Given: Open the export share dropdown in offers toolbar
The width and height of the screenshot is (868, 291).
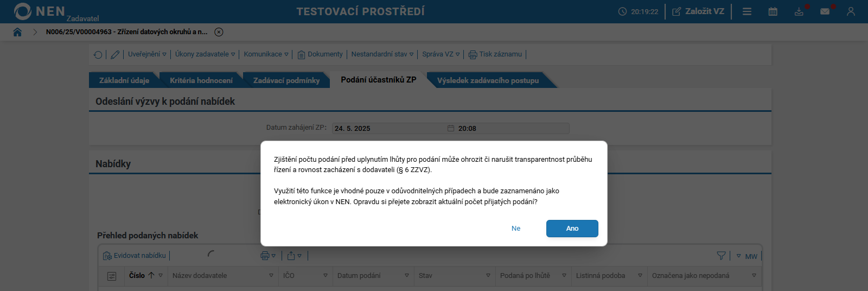Looking at the screenshot, I should tap(294, 256).
